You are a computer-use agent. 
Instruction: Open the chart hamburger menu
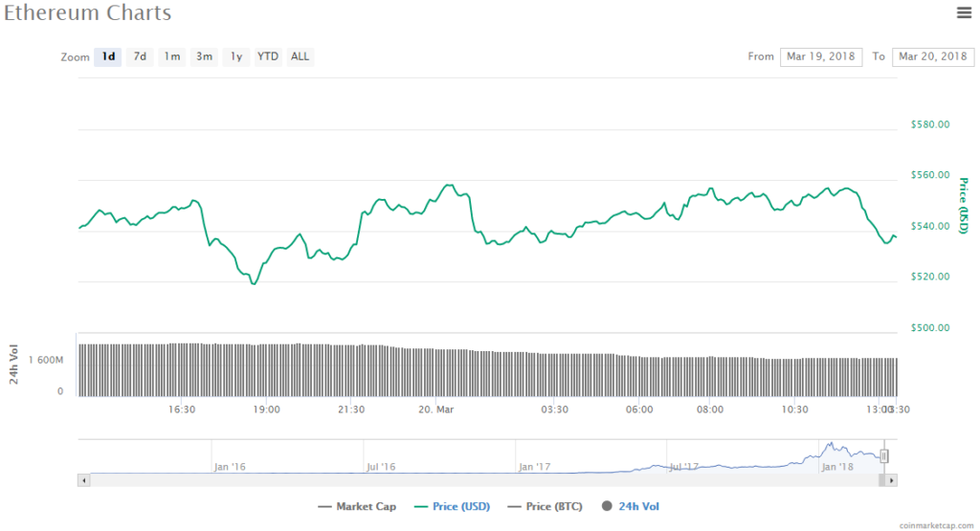click(963, 12)
